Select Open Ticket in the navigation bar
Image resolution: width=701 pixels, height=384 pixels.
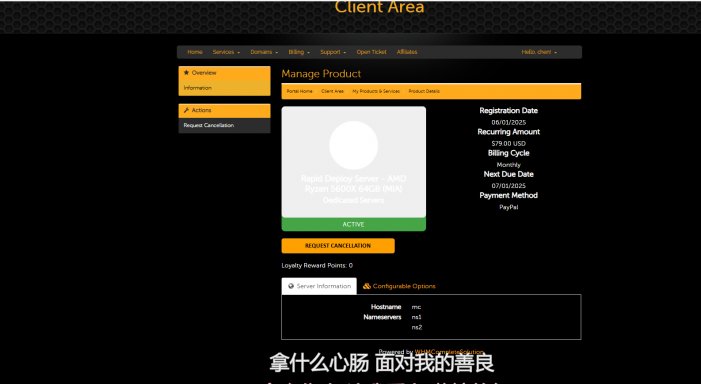(372, 52)
